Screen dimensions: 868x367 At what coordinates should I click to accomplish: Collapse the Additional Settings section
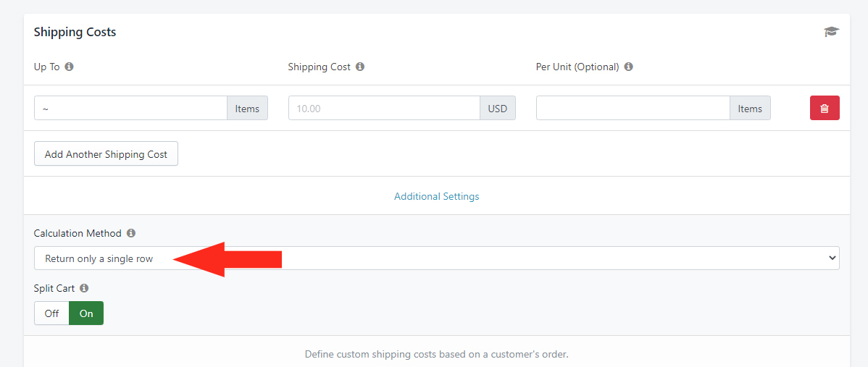[437, 196]
